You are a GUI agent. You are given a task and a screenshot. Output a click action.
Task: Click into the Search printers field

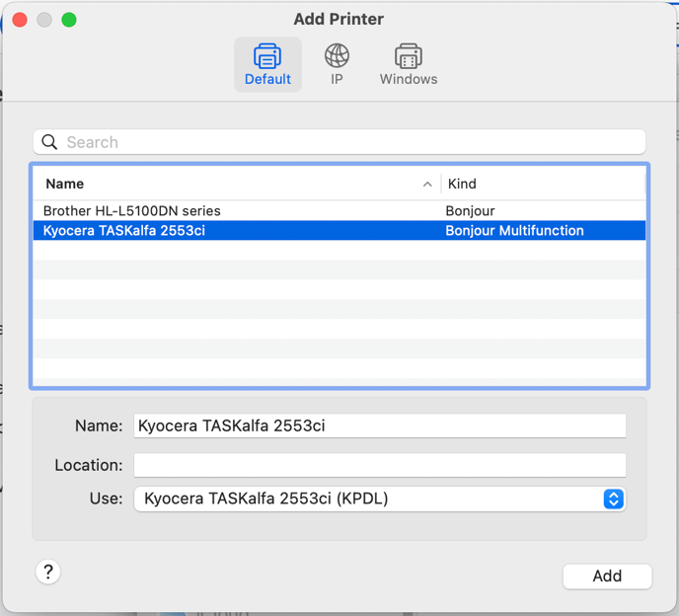coord(339,141)
